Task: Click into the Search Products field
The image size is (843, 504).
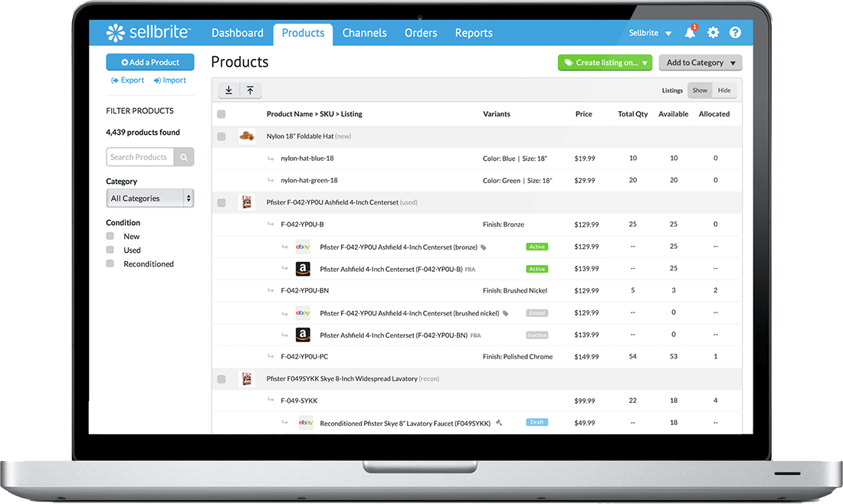Action: tap(139, 157)
